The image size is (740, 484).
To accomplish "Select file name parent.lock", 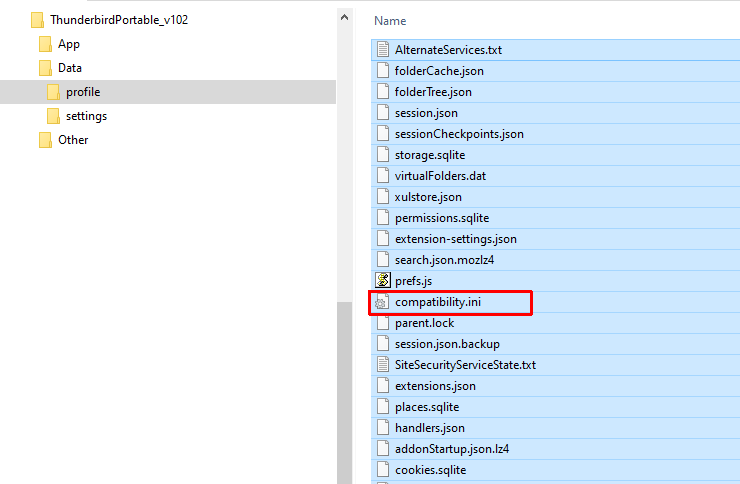I will pyautogui.click(x=425, y=323).
